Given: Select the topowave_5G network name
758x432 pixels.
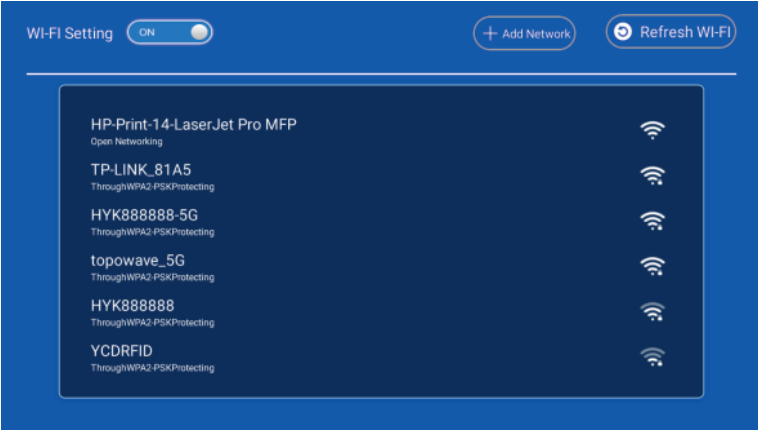Looking at the screenshot, I should pyautogui.click(x=138, y=260).
